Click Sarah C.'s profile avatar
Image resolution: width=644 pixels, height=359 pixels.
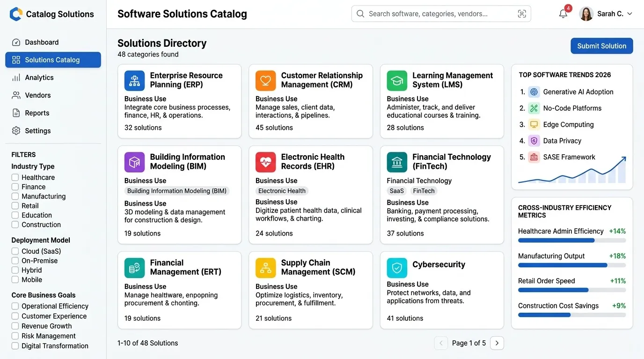coord(586,14)
